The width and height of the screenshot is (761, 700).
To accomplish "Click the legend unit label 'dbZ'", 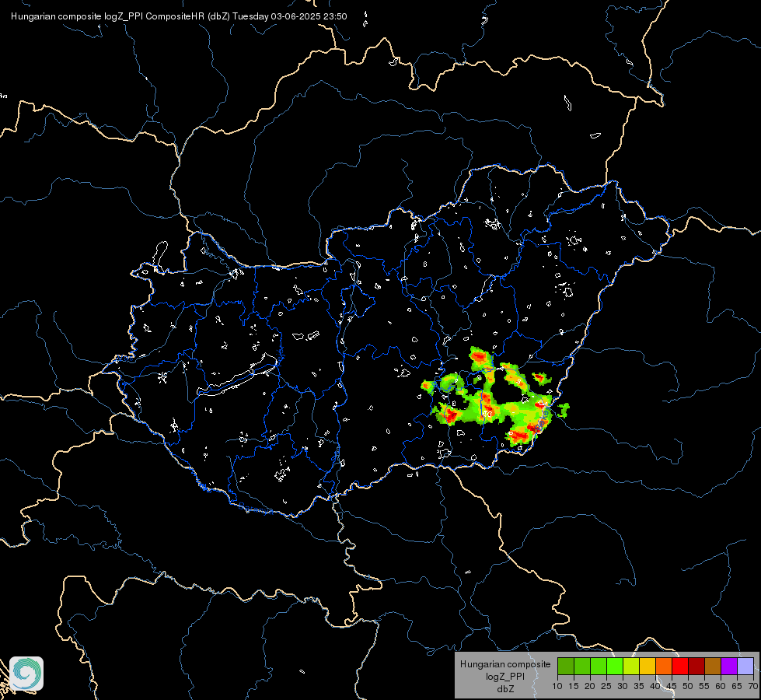I will pyautogui.click(x=505, y=689).
